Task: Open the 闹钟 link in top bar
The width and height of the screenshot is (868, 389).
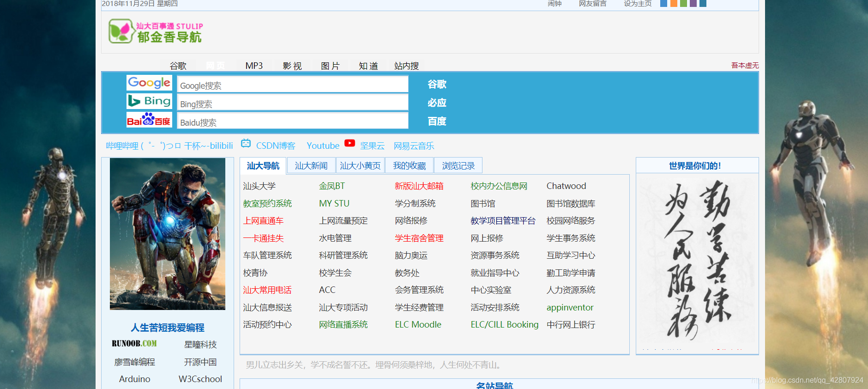Action: [555, 4]
